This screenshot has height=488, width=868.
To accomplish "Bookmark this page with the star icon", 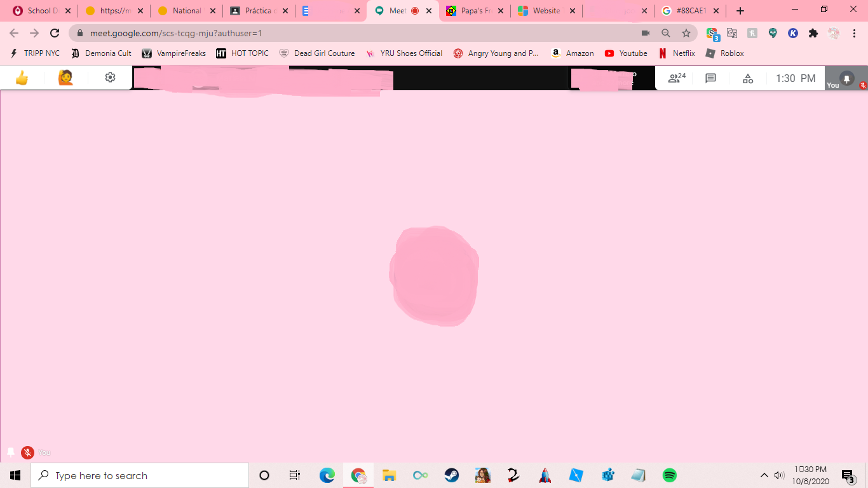I will (x=686, y=33).
